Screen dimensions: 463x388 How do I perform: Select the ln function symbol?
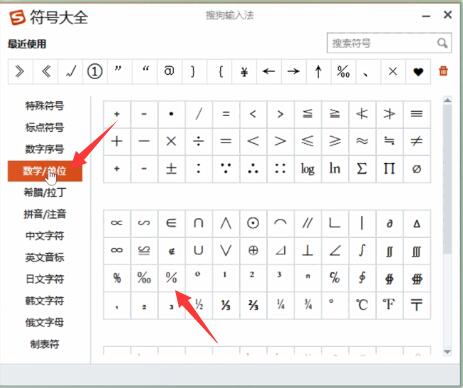(335, 169)
